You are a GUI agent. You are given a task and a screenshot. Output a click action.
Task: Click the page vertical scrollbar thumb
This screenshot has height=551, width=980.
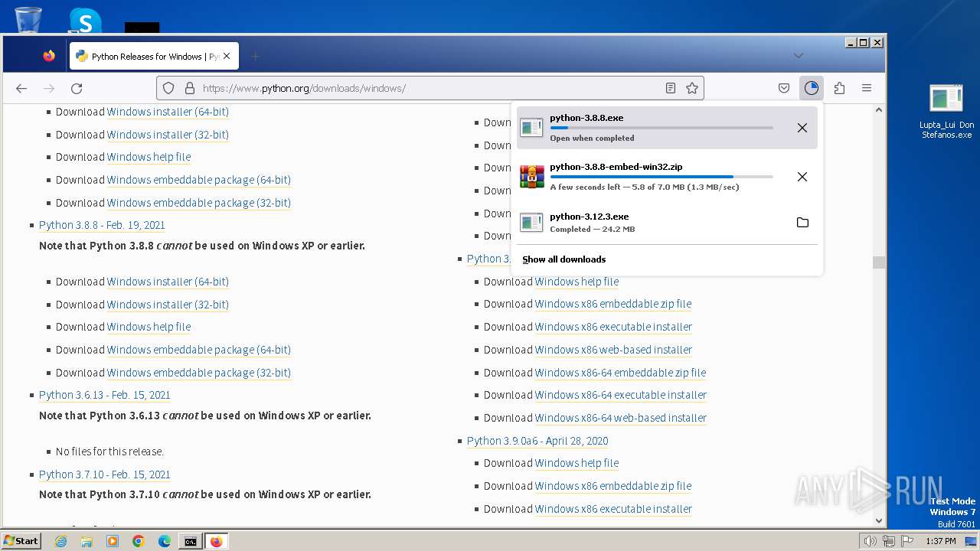878,262
